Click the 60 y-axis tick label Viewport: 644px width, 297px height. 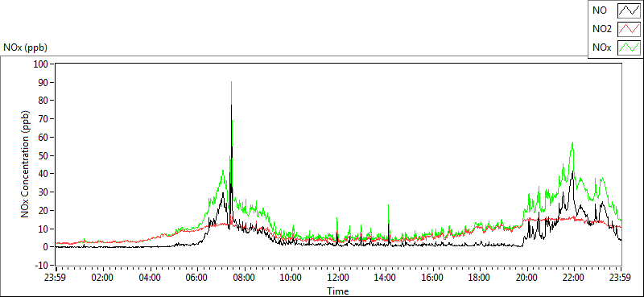pyautogui.click(x=44, y=137)
